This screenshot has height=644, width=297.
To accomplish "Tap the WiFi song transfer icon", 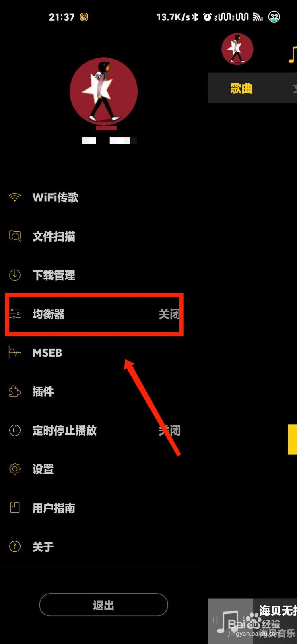I will (15, 197).
